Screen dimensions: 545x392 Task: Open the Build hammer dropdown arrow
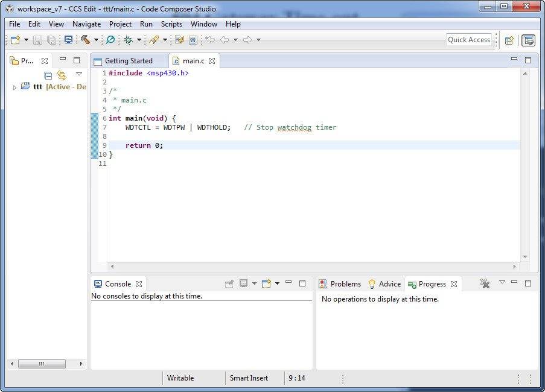pyautogui.click(x=97, y=40)
